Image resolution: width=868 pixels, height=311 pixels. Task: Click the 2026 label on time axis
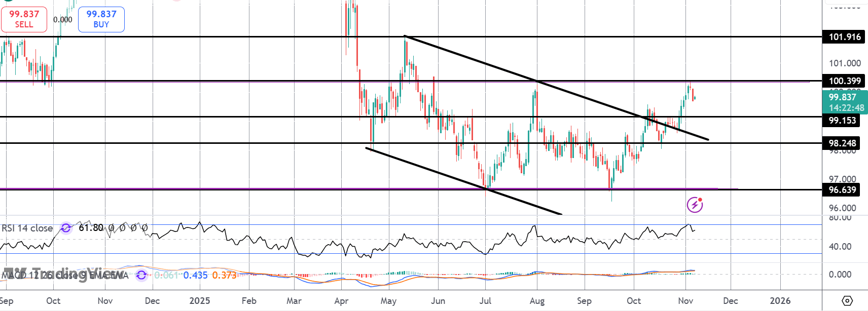[x=780, y=301]
